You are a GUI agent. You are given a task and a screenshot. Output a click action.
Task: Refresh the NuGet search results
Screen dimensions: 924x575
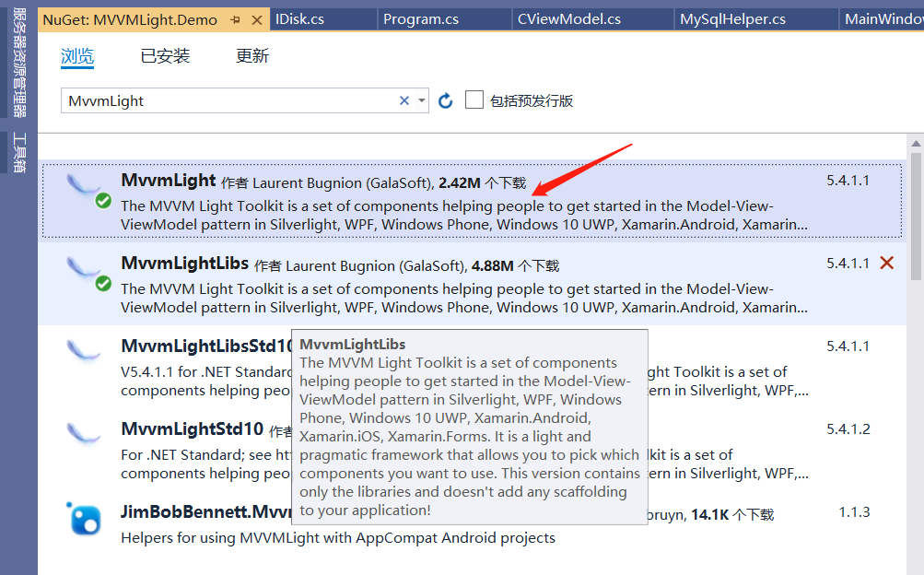[445, 100]
